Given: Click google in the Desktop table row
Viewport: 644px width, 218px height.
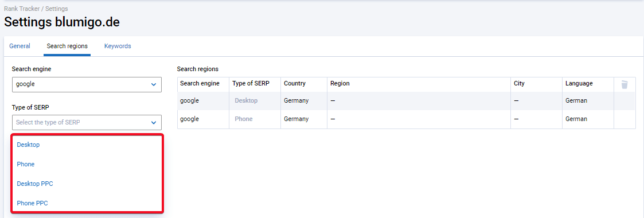Looking at the screenshot, I should click(189, 100).
